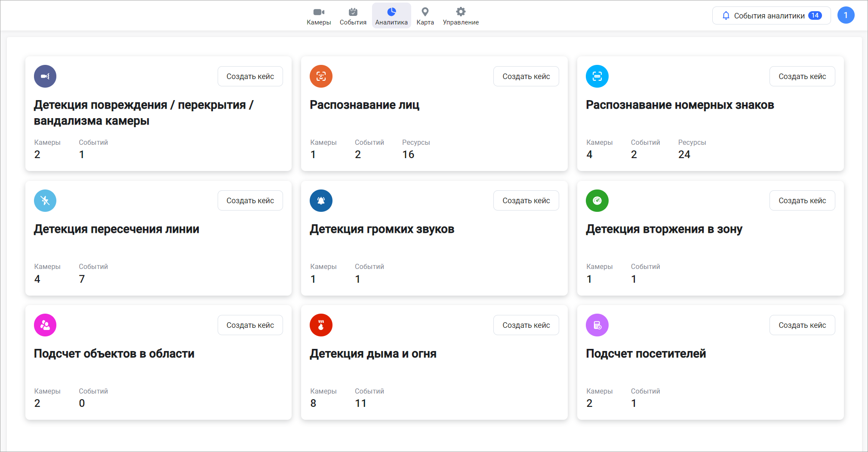Click the line crossing detection icon

coord(45,201)
